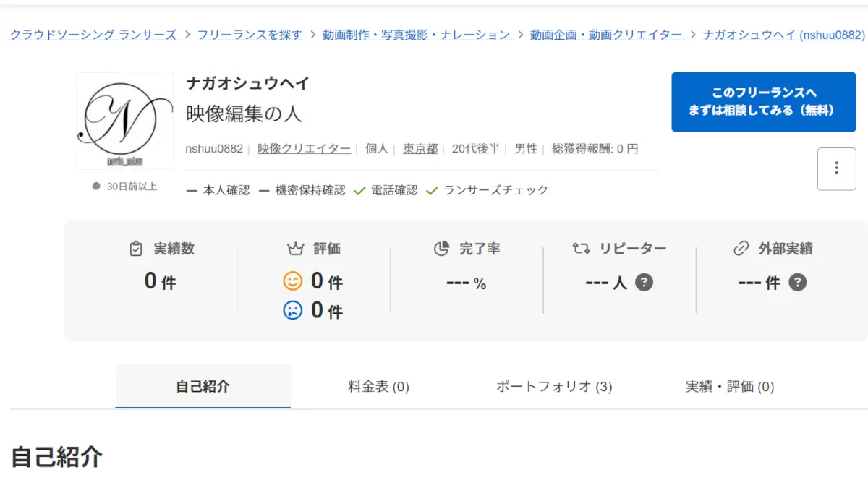Select the 実績・評価 (0) tab
Viewport: 868px width, 488px height.
coord(729,387)
